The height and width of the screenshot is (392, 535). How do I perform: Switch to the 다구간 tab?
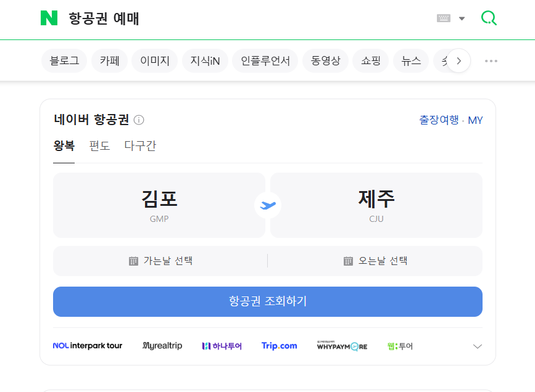click(x=139, y=145)
